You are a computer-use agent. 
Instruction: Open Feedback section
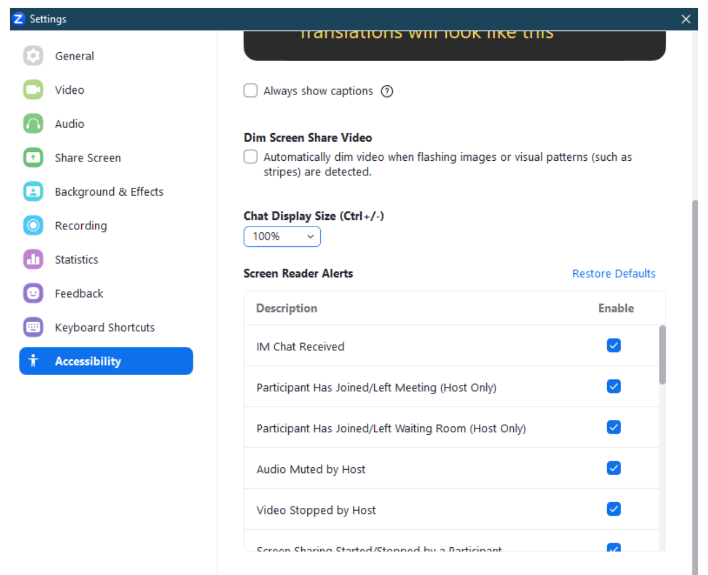[106, 293]
